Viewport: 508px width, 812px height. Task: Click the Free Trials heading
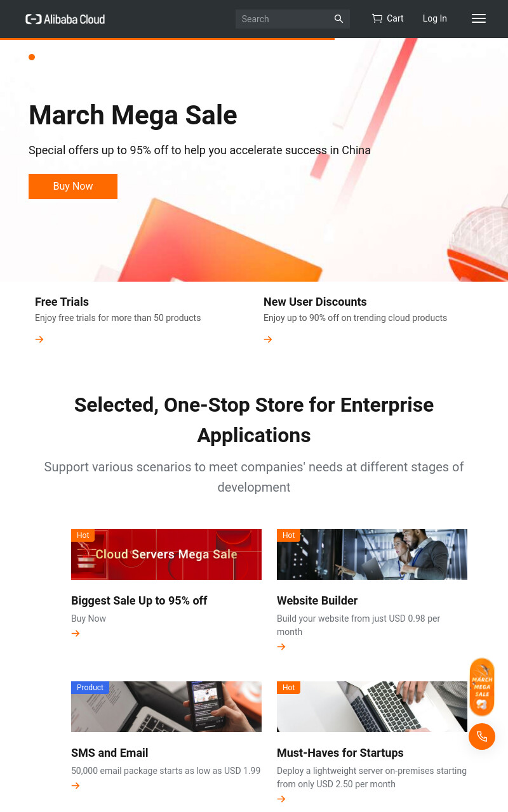62,302
